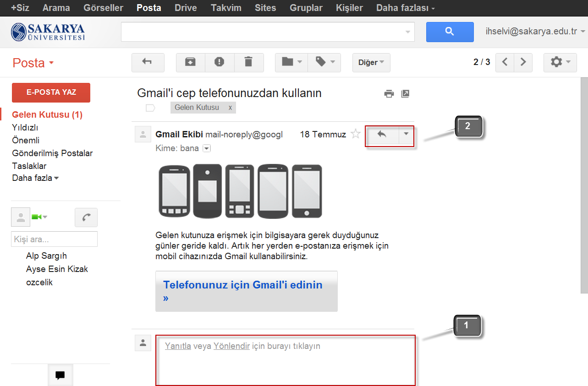Screen dimensions: 588x386
Task: Open Görseller in the top bar
Action: 104,8
